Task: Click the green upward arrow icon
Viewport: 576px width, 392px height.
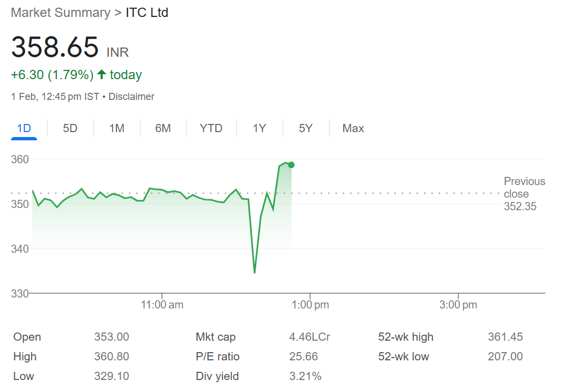Action: click(x=102, y=74)
